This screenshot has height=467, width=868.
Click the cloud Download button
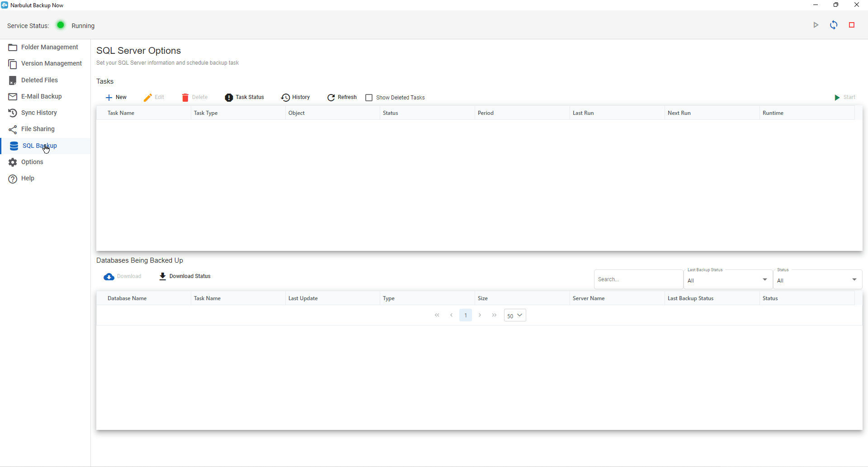(x=123, y=276)
